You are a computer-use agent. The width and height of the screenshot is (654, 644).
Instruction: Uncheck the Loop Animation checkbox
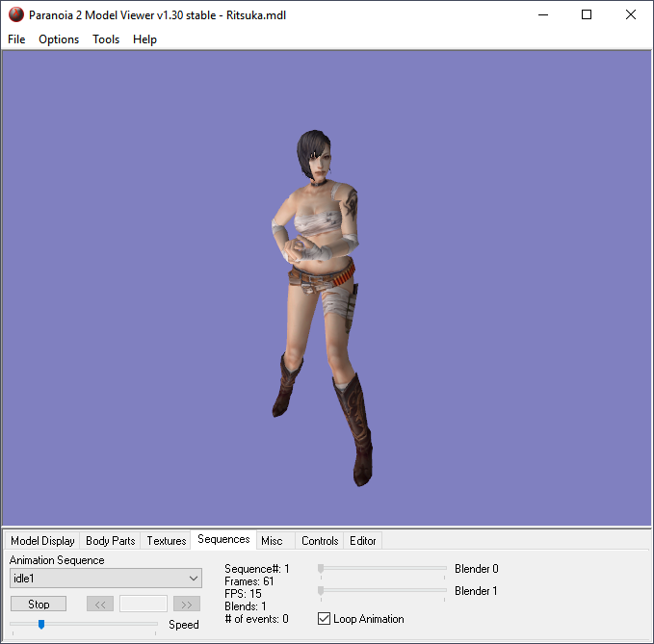[x=324, y=619]
